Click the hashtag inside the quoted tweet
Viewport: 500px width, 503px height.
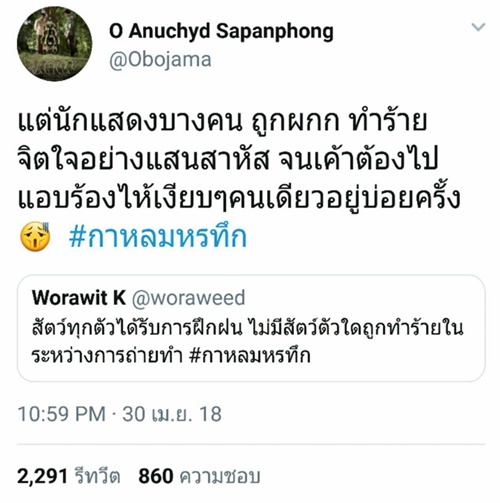[250, 355]
